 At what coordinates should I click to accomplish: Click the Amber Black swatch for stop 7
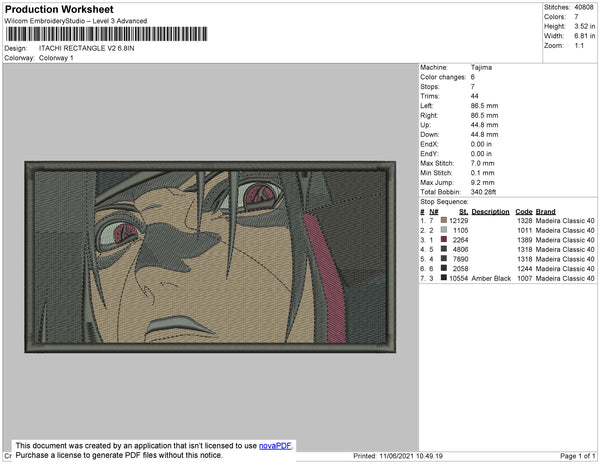pyautogui.click(x=444, y=278)
